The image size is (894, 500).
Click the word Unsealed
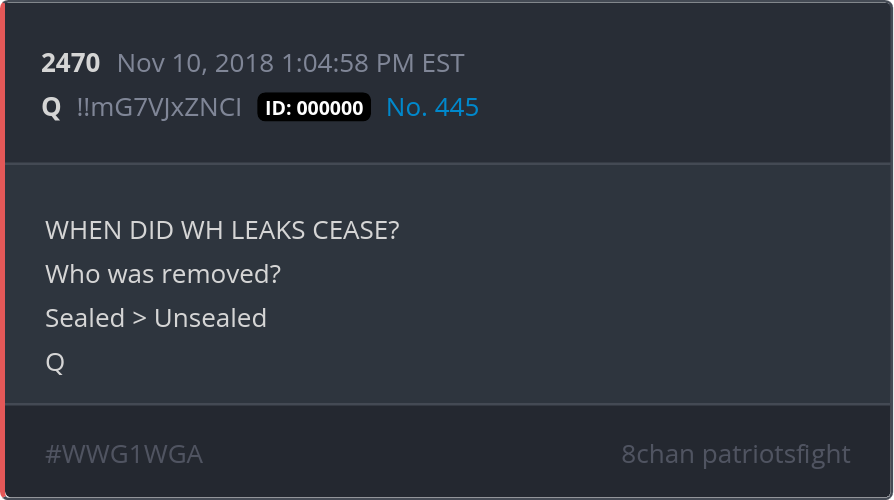coord(210,318)
